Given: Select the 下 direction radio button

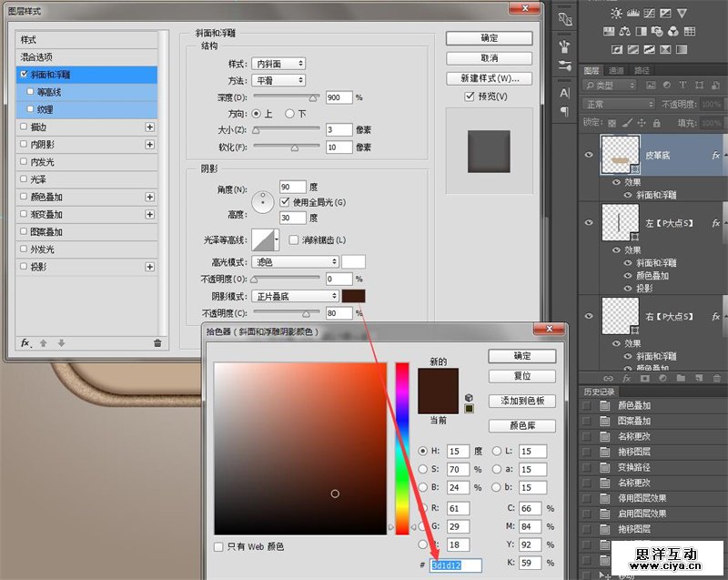Looking at the screenshot, I should (x=289, y=114).
